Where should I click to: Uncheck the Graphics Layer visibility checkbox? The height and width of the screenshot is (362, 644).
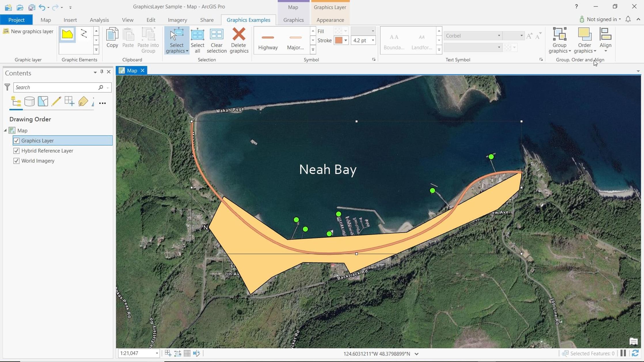(x=16, y=140)
